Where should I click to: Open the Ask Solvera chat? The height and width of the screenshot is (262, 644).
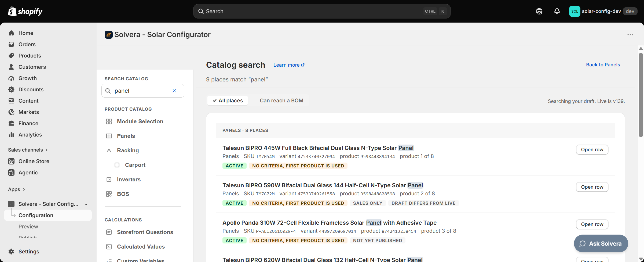[601, 243]
